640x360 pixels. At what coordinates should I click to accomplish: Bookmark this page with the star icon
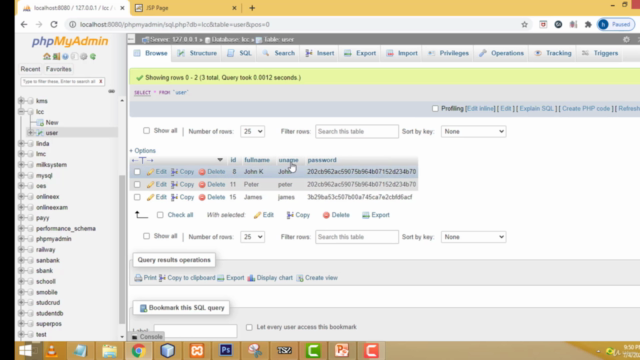[x=524, y=24]
